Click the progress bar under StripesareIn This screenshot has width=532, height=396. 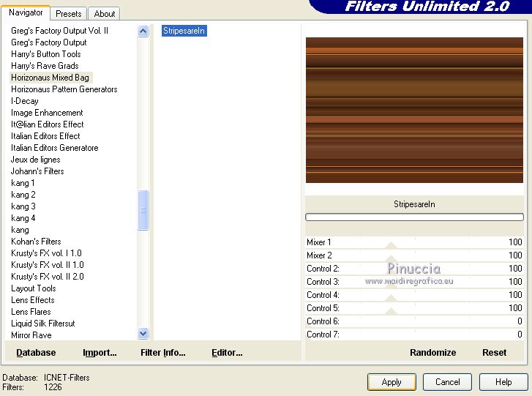point(414,217)
